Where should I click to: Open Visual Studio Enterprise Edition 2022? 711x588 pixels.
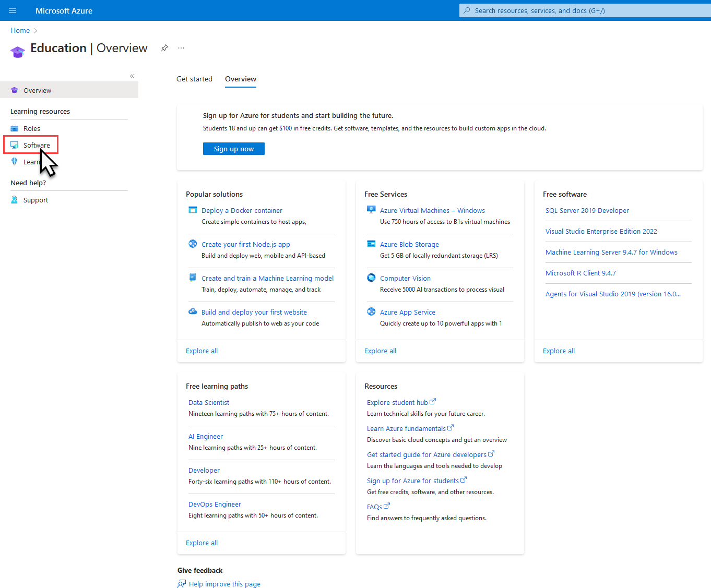point(601,232)
